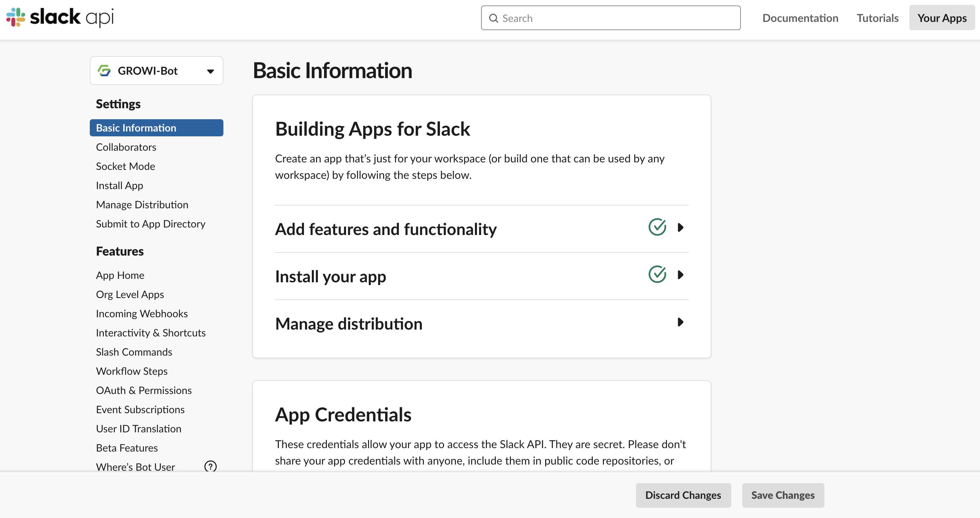This screenshot has width=980, height=518.
Task: Expand the Manage distribution arrow
Action: click(x=681, y=322)
